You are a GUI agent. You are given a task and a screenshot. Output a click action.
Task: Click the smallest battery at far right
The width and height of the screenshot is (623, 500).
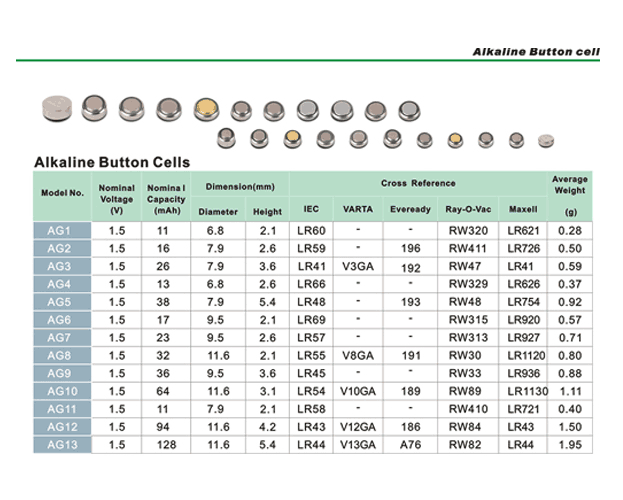(545, 141)
